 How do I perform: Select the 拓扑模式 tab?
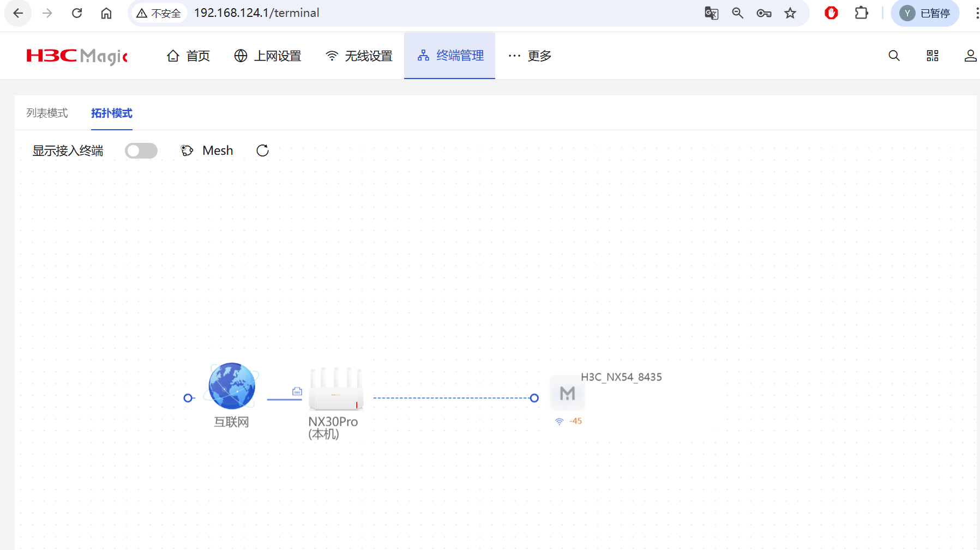click(x=111, y=113)
